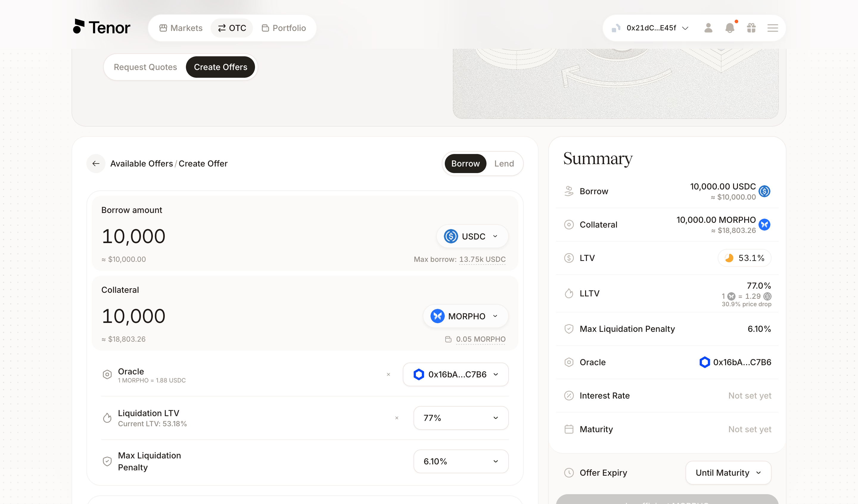The height and width of the screenshot is (504, 858).
Task: Click the 77.0% LLTV value in Summary
Action: [x=759, y=285]
